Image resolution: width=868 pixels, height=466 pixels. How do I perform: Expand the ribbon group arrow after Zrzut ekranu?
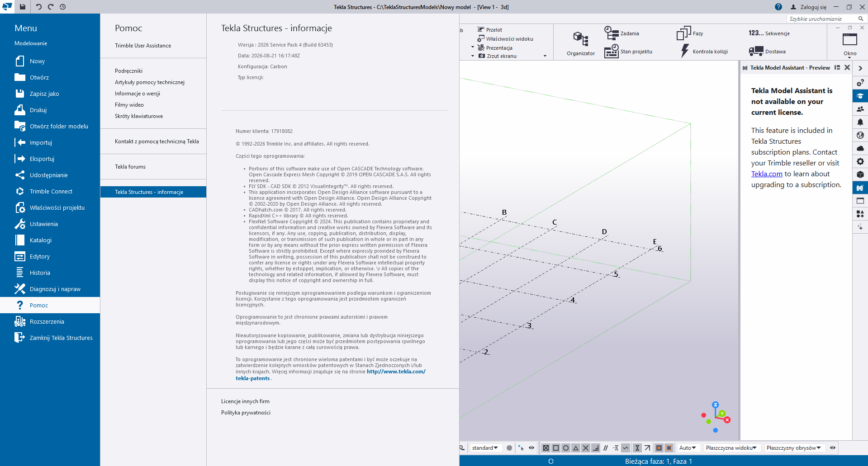tap(545, 56)
